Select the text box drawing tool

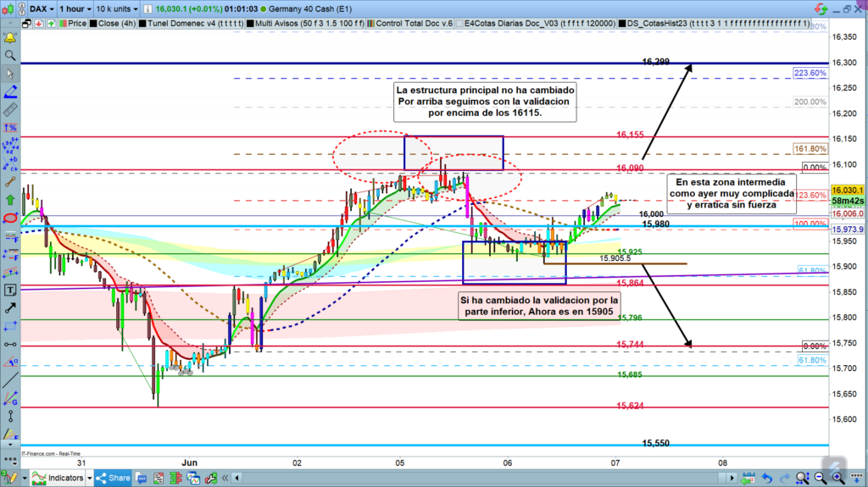click(x=10, y=290)
